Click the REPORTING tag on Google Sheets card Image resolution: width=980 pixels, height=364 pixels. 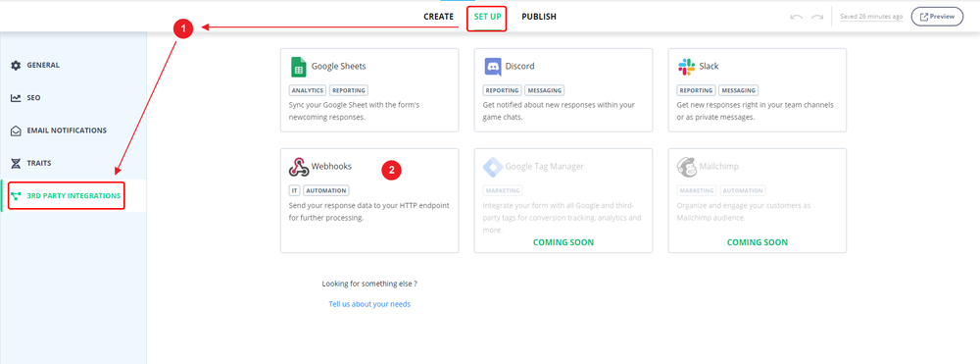point(349,90)
